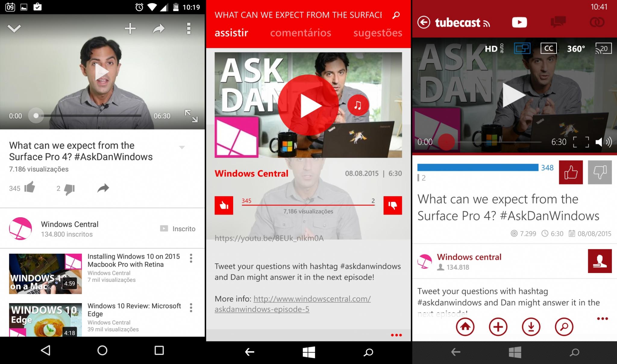This screenshot has height=364, width=617.
Task: Toggle the 360° video mode
Action: [x=576, y=49]
